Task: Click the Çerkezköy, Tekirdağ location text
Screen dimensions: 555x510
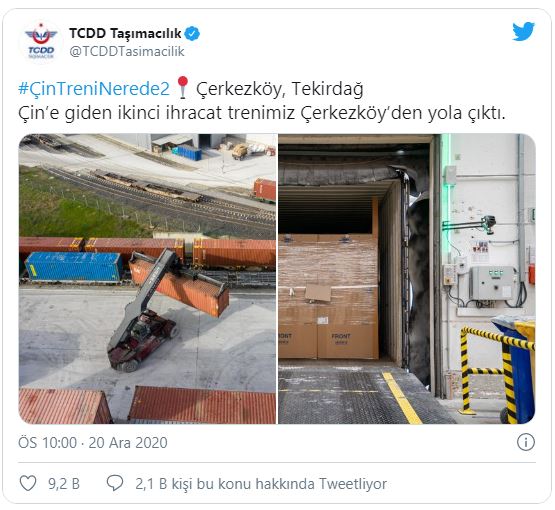Action: coord(280,89)
